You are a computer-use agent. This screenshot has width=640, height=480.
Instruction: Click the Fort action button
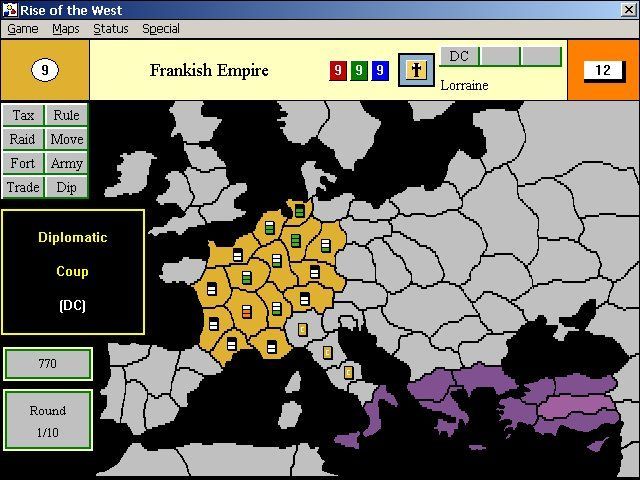click(23, 163)
